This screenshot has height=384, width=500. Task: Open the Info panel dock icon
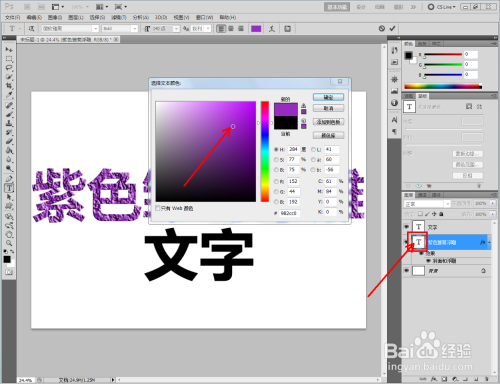click(394, 103)
